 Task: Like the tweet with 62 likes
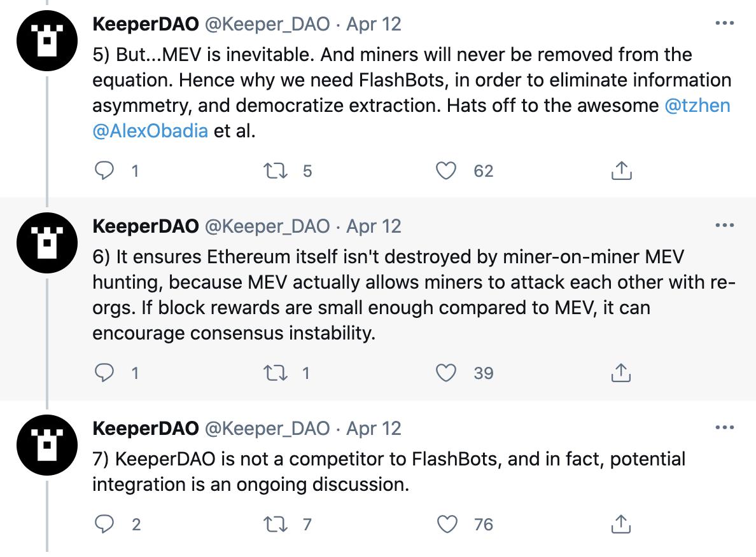click(447, 170)
